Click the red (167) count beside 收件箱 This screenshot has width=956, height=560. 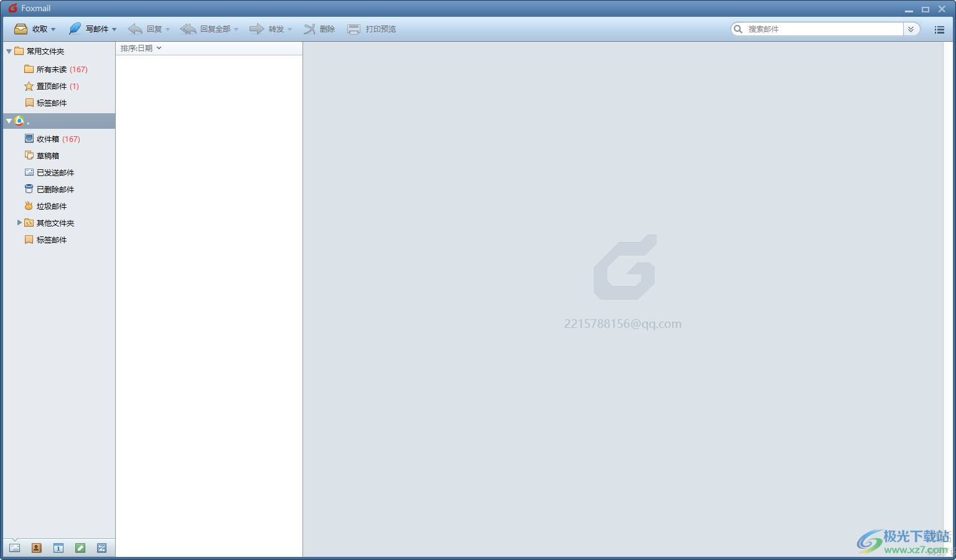71,139
